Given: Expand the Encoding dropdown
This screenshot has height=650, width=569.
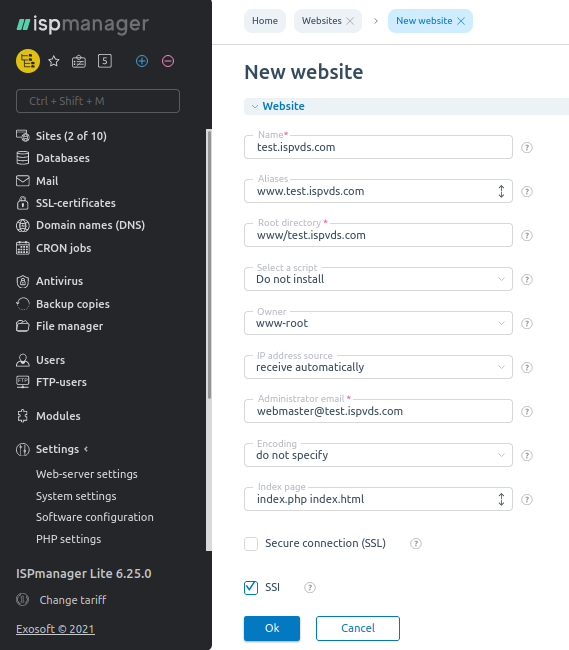Looking at the screenshot, I should point(378,455).
